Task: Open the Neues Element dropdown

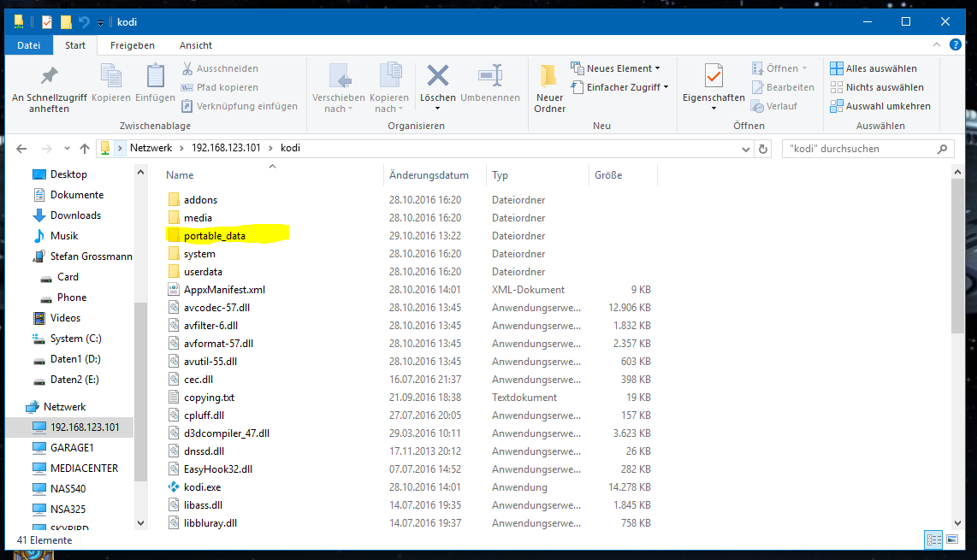Action: click(616, 68)
